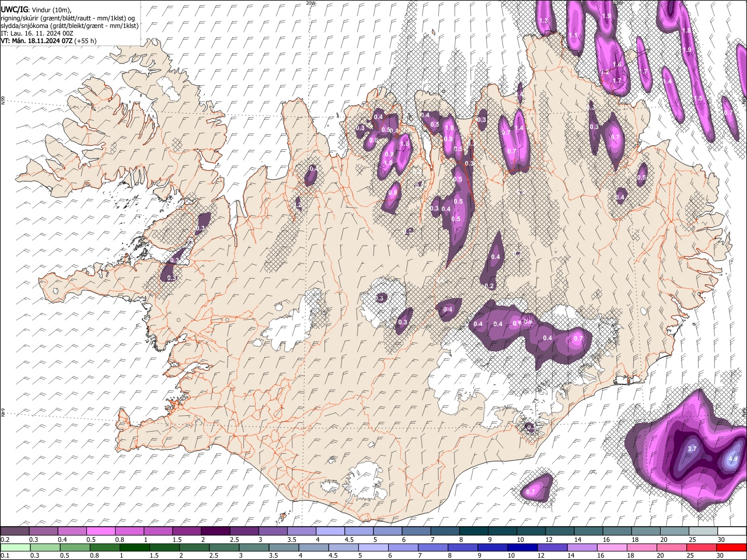
Task: Select upper legend bright pink swatch labeled 0.5
Action: 100,531
